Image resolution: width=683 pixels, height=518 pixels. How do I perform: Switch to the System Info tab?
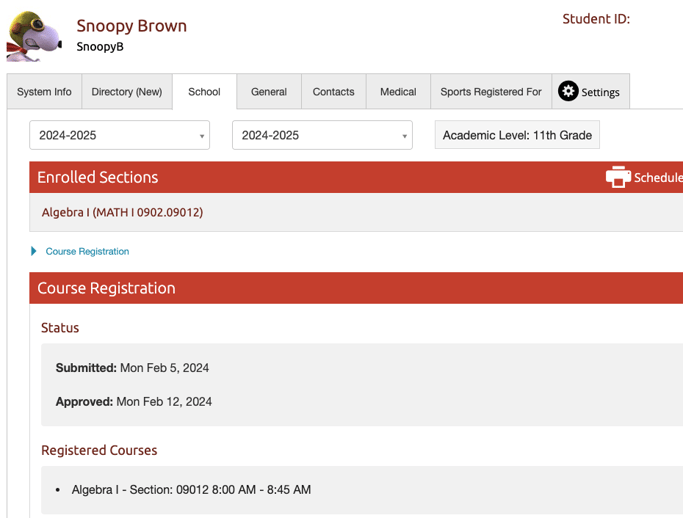44,92
